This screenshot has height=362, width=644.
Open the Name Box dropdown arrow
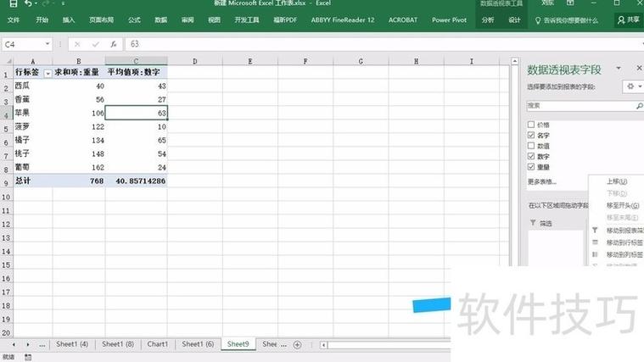pos(48,44)
